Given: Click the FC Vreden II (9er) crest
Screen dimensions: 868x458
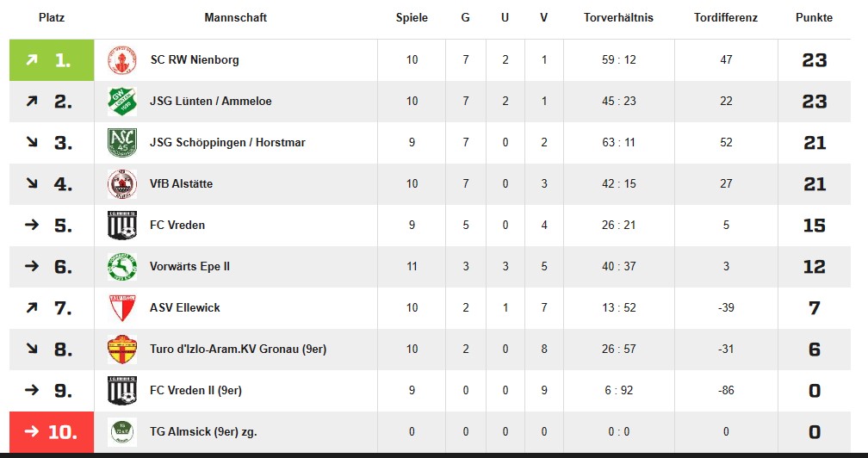Looking at the screenshot, I should coord(121,391).
